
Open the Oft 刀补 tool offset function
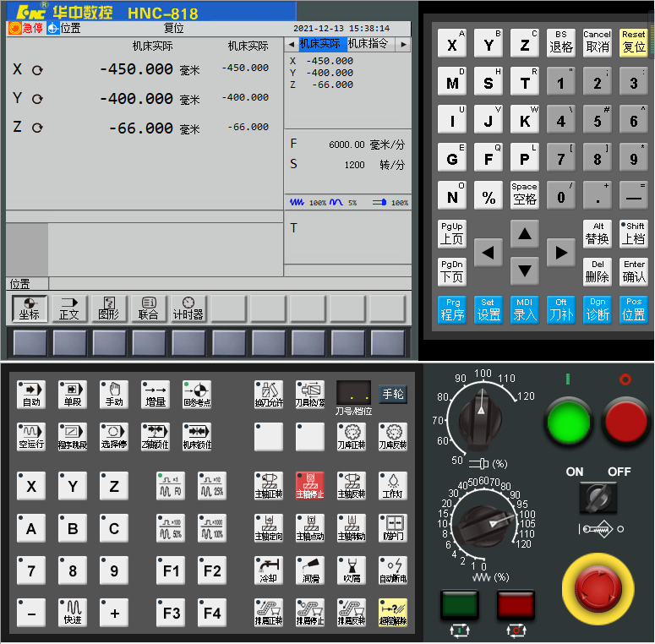click(561, 310)
